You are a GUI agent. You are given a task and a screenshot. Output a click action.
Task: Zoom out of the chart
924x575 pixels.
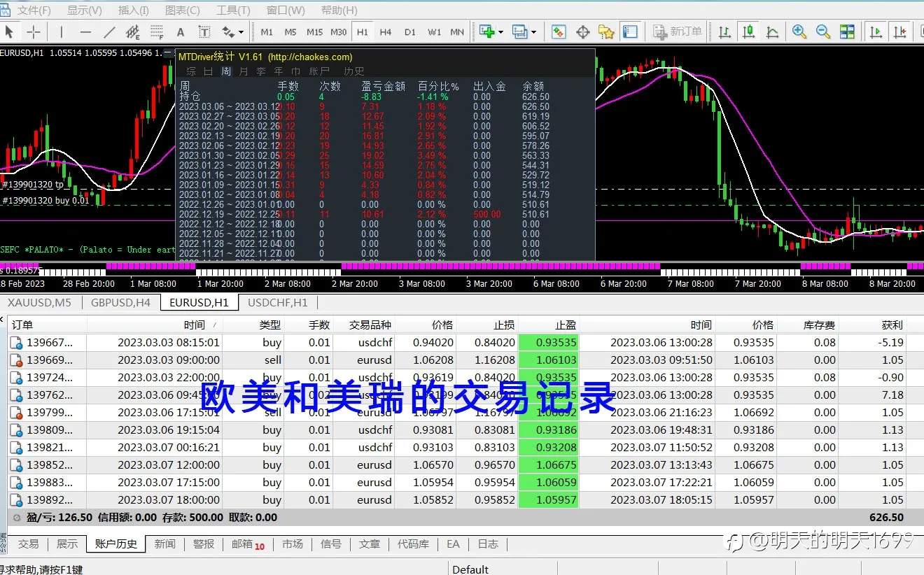pyautogui.click(x=823, y=32)
